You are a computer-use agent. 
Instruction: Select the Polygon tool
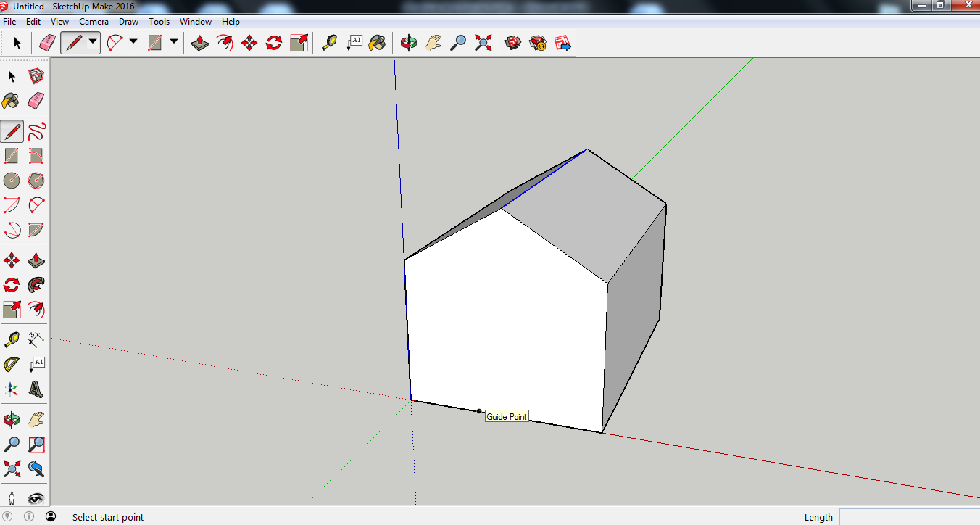[36, 180]
